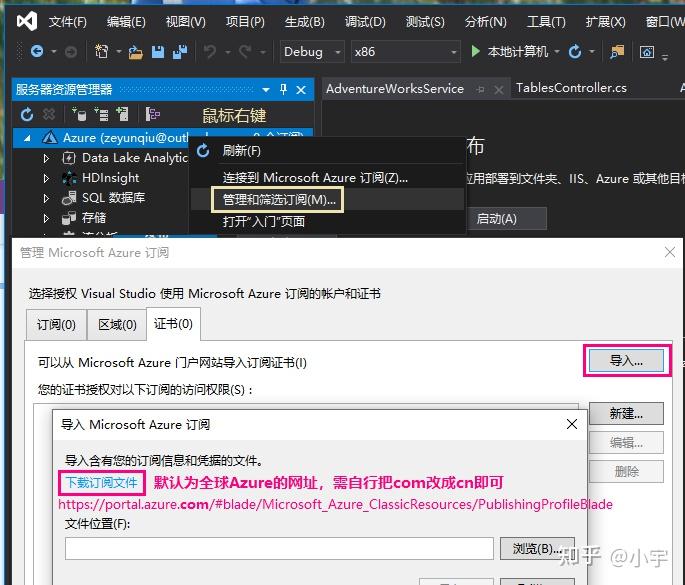Click the green start debugging arrow
The image size is (685, 585).
tap(475, 52)
